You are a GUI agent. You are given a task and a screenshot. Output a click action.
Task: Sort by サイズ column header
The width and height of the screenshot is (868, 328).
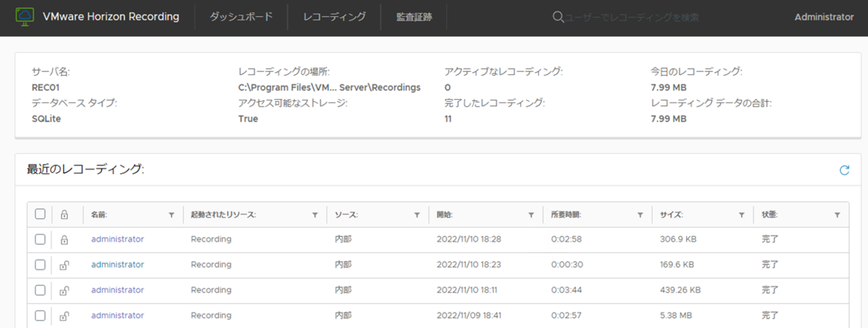(x=672, y=215)
